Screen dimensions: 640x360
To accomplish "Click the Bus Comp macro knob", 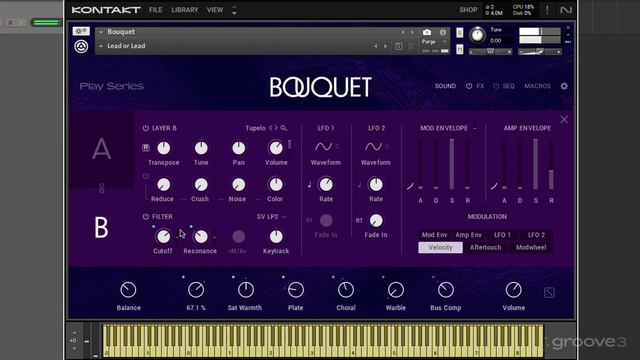I will click(445, 290).
